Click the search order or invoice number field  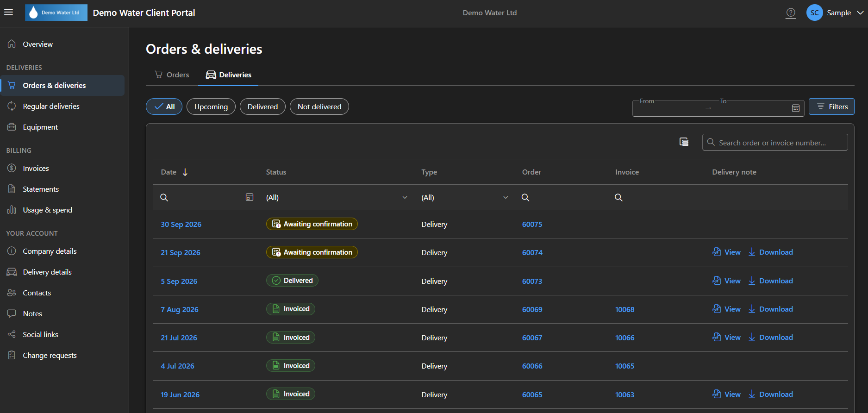click(775, 142)
